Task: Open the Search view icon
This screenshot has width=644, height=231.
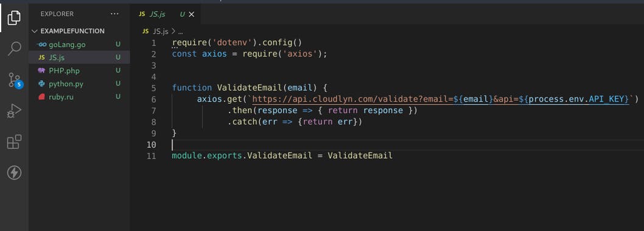Action: click(x=15, y=49)
